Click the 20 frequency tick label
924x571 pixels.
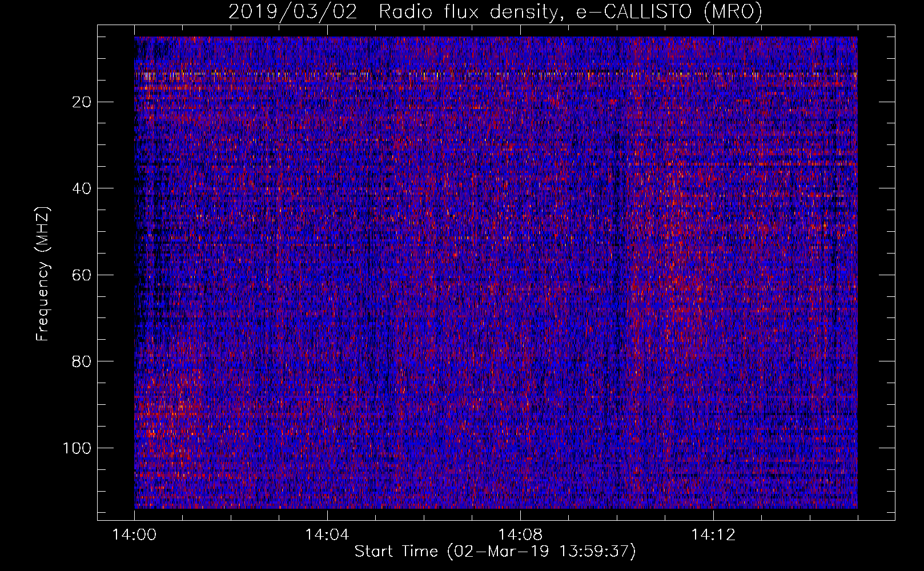82,102
